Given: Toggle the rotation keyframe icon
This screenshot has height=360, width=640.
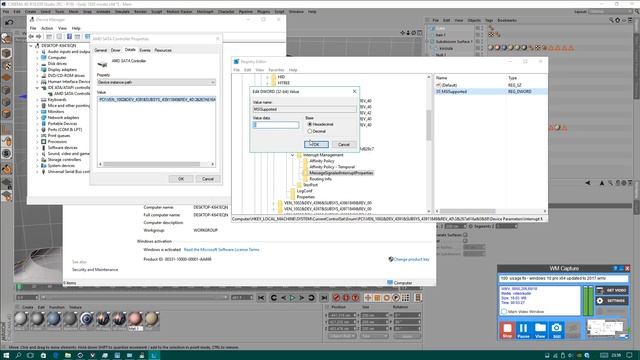Looking at the screenshot, I should point(387,298).
